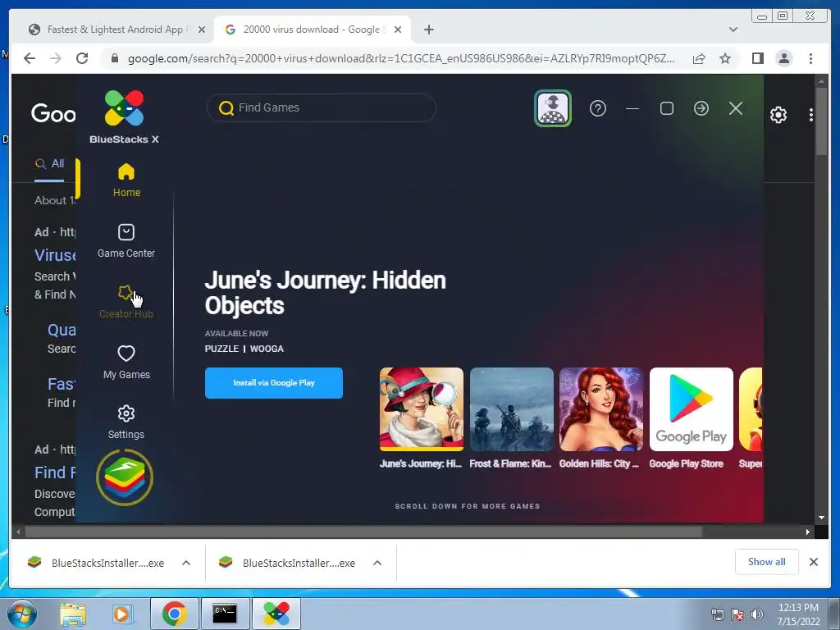Open Chrome profile icon
Image resolution: width=840 pixels, height=630 pixels.
pos(783,58)
